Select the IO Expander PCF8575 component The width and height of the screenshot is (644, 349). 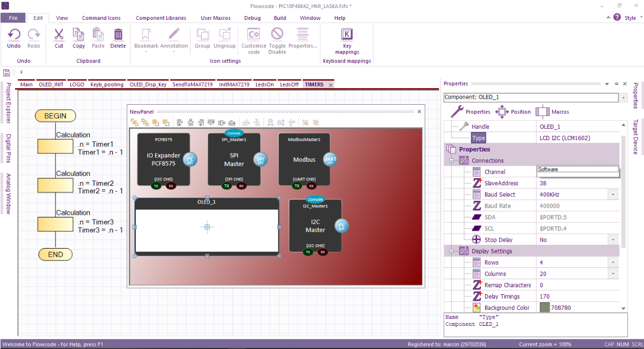pos(163,159)
